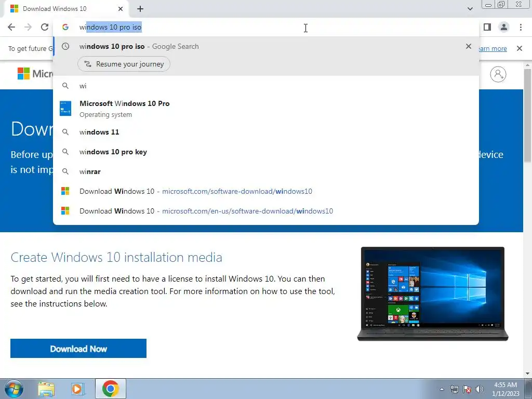Viewport: 532px width, 399px height.
Task: Click the network tray icon
Action: [x=455, y=389]
